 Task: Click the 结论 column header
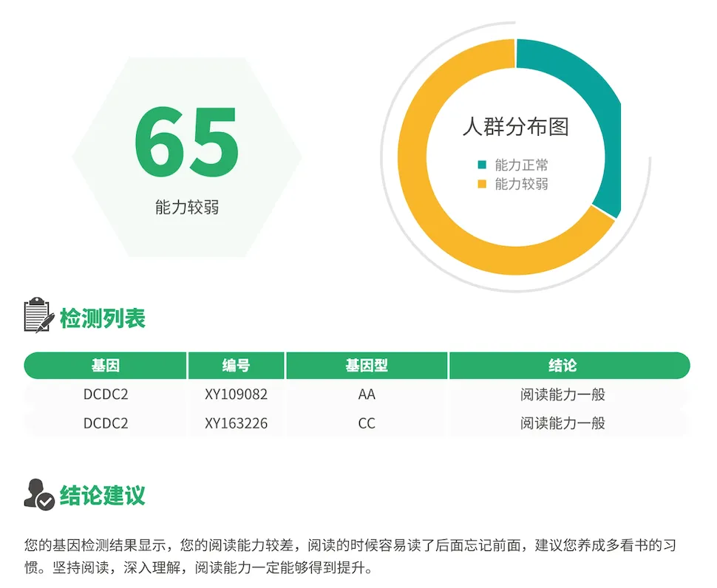[x=563, y=366]
